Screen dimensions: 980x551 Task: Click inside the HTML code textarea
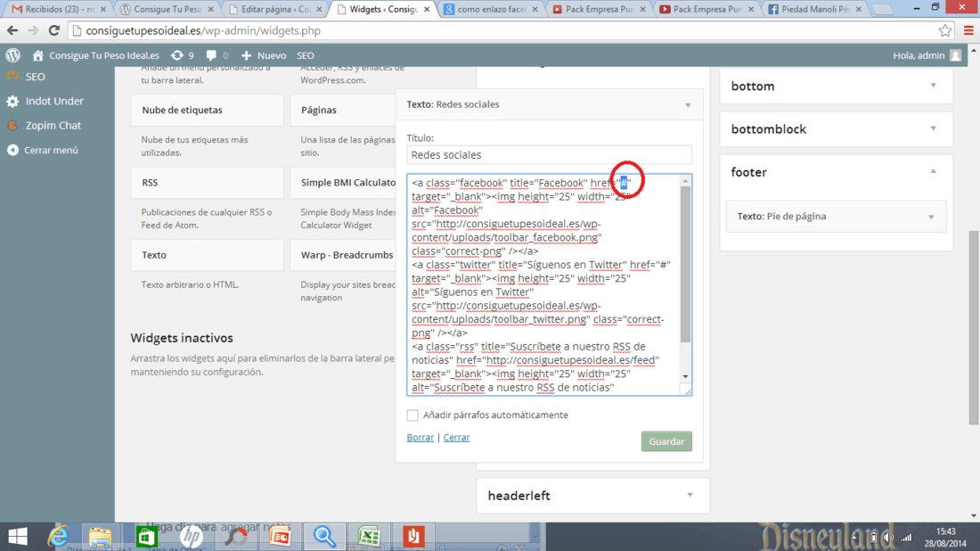543,285
